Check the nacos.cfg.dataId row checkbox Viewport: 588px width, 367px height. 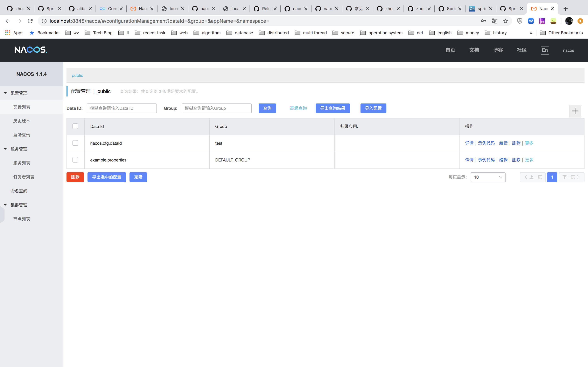75,143
